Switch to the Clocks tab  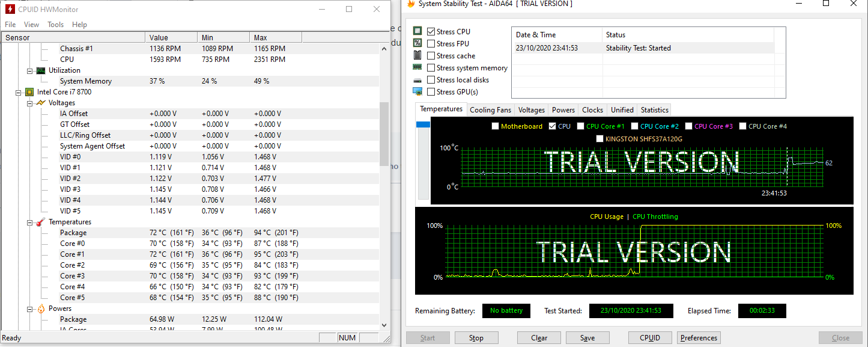[x=592, y=110]
